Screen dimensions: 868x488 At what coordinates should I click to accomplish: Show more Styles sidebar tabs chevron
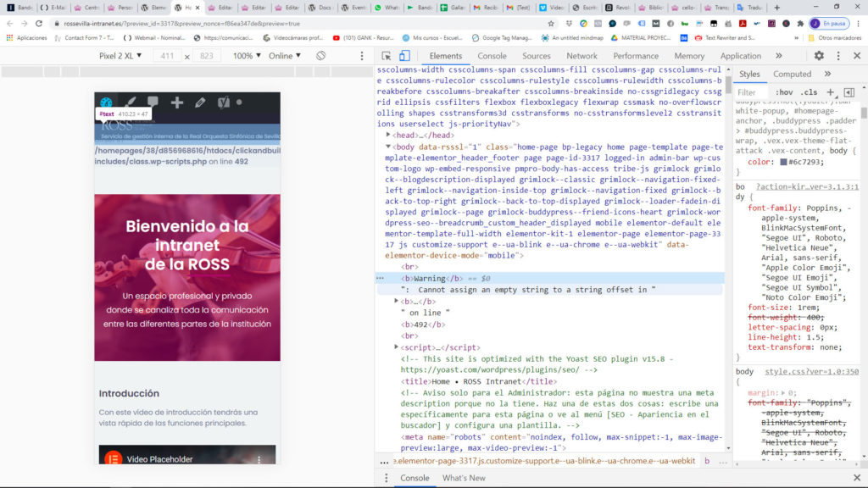click(827, 75)
